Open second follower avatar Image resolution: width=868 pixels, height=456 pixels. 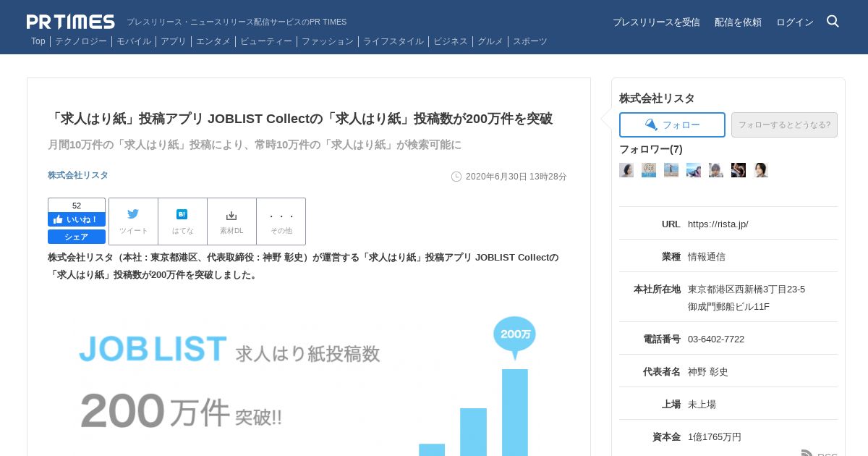click(649, 170)
